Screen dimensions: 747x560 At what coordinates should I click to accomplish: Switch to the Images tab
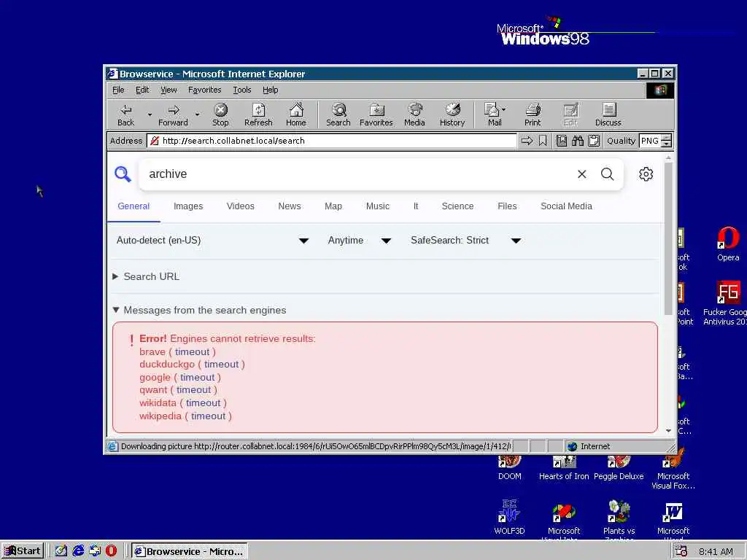tap(188, 206)
